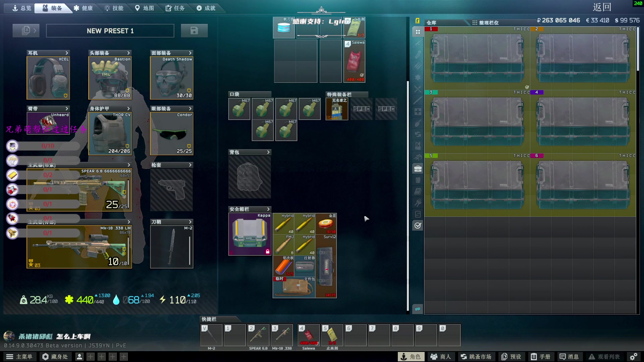Save the preset with floppy disk icon
644x362 pixels.
point(194,31)
